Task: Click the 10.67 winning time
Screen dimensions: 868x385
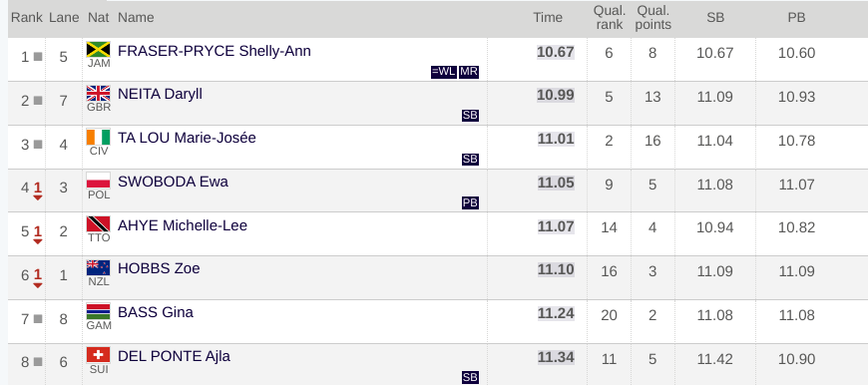Action: pyautogui.click(x=556, y=53)
